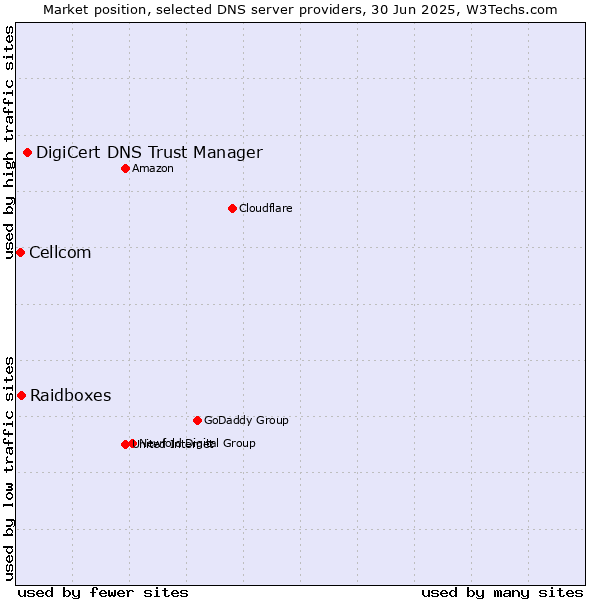Click the "used by high traffic sites" axis label
Screen dimensions: 600x600
(x=8, y=142)
